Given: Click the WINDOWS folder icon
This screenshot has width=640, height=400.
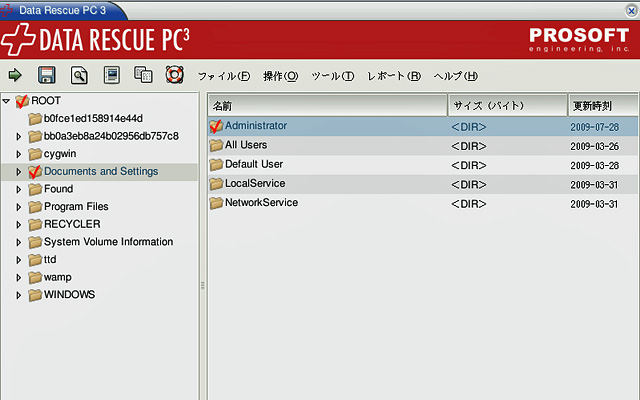Looking at the screenshot, I should click(35, 295).
